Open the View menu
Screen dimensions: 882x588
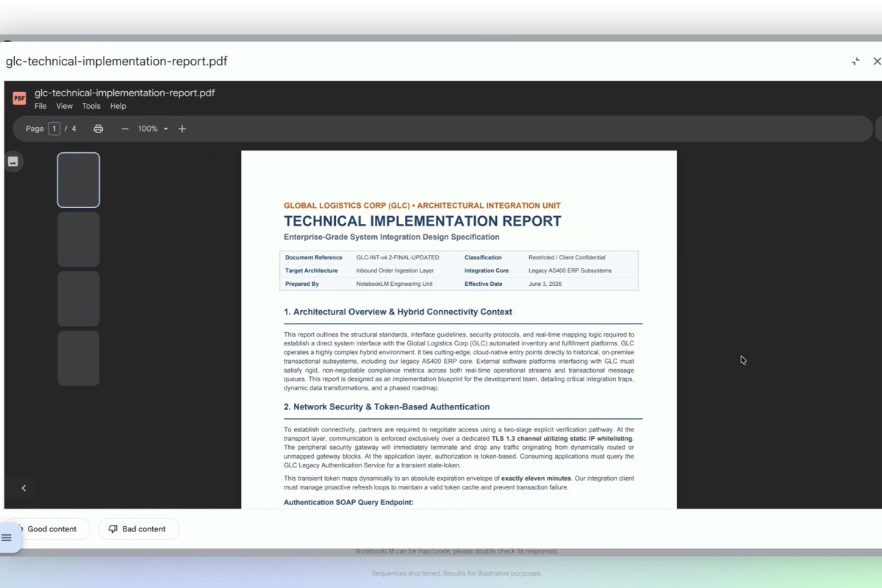(x=65, y=107)
